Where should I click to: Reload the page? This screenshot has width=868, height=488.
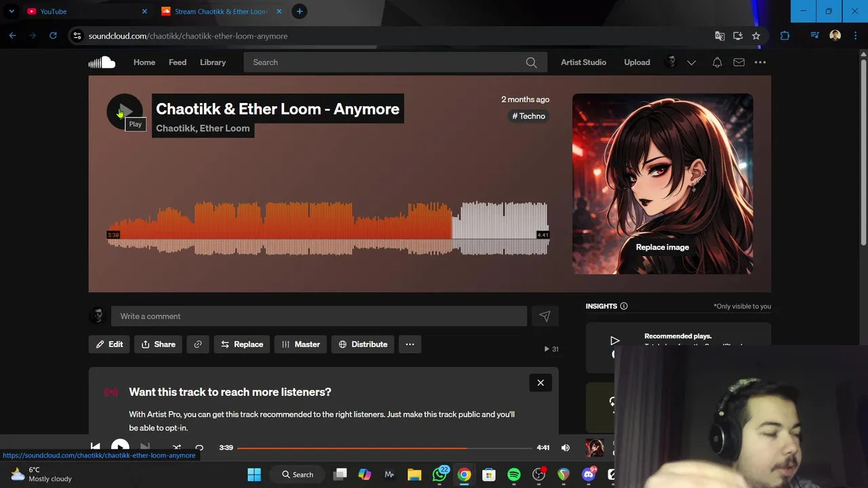coord(53,36)
